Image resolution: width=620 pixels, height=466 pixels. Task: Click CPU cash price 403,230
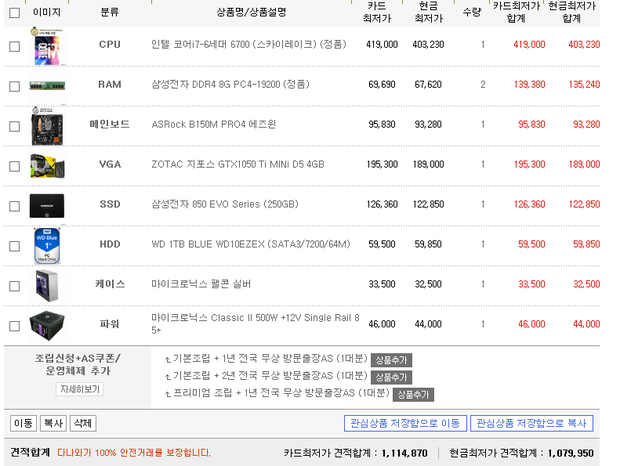[428, 44]
